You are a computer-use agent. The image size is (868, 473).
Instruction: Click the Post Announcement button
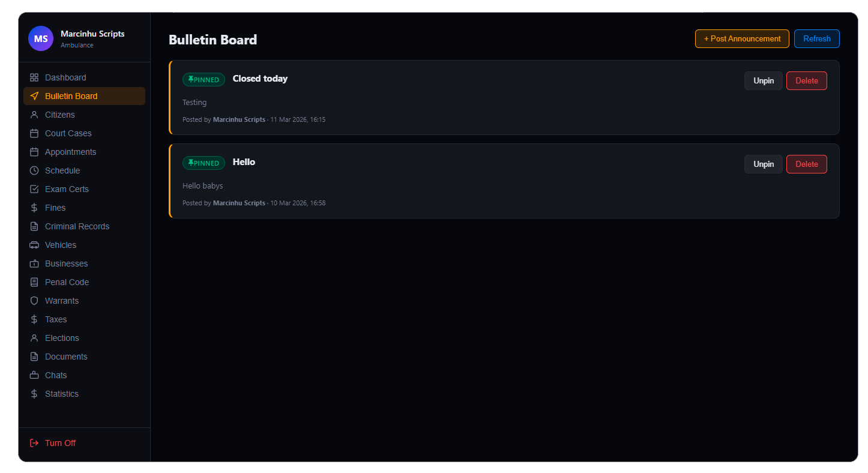[x=742, y=39]
